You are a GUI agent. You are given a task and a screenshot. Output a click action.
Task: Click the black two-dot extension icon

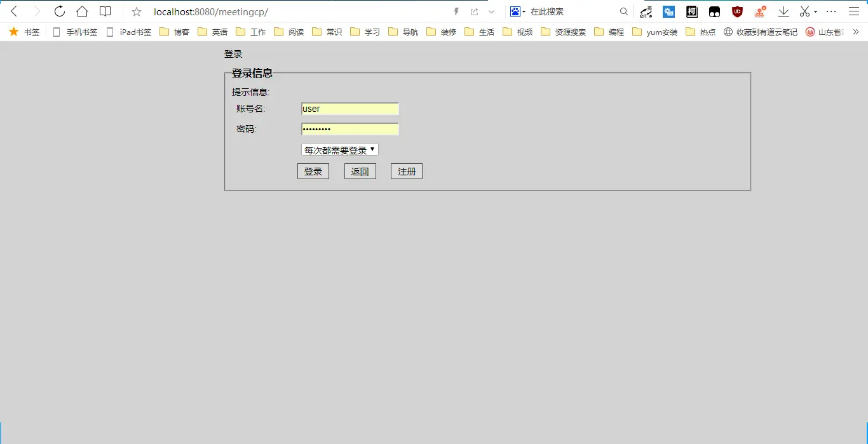(x=714, y=11)
